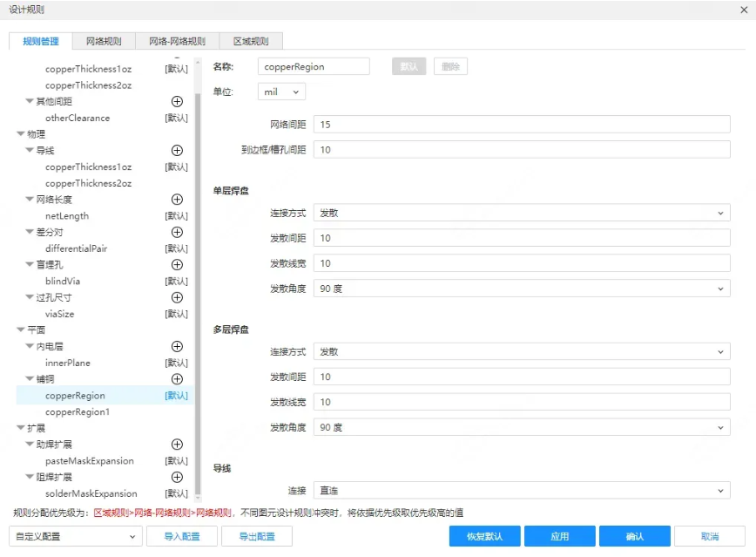Open the 单位 dropdown showing mil

click(x=280, y=91)
